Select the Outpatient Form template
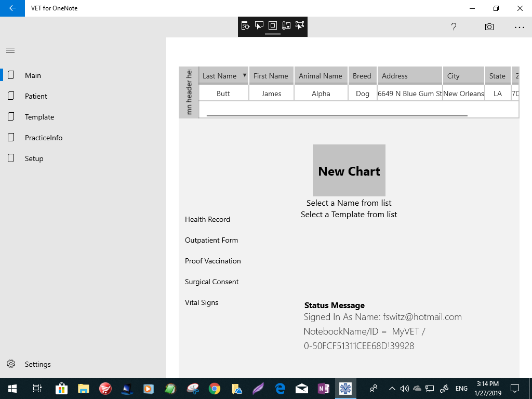Viewport: 532px width, 399px height. (211, 240)
